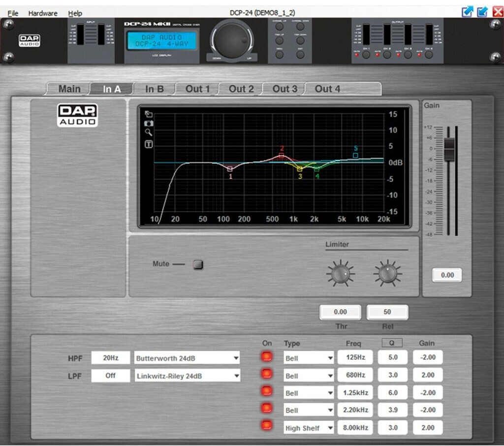This screenshot has width=504, height=446.
Task: Toggle the Mute button for input A
Action: coord(198,264)
